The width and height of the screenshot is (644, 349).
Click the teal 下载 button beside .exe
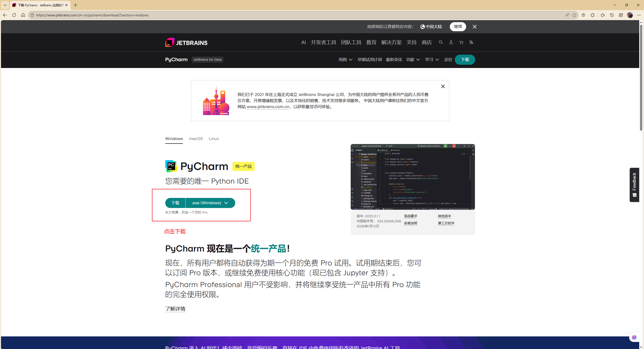click(x=175, y=203)
